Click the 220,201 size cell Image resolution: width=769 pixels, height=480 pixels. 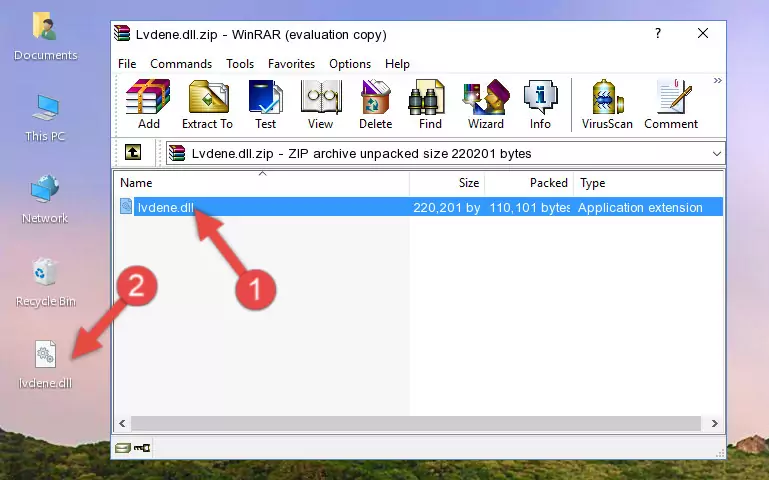pos(446,207)
